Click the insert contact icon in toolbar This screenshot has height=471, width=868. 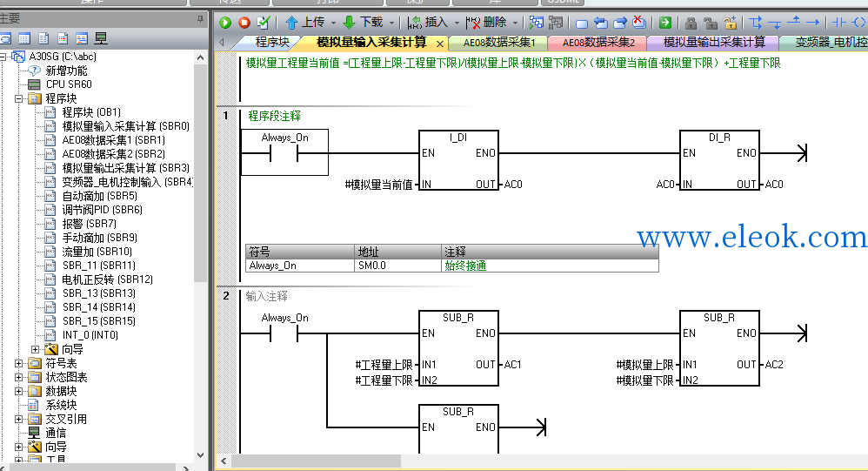[839, 23]
